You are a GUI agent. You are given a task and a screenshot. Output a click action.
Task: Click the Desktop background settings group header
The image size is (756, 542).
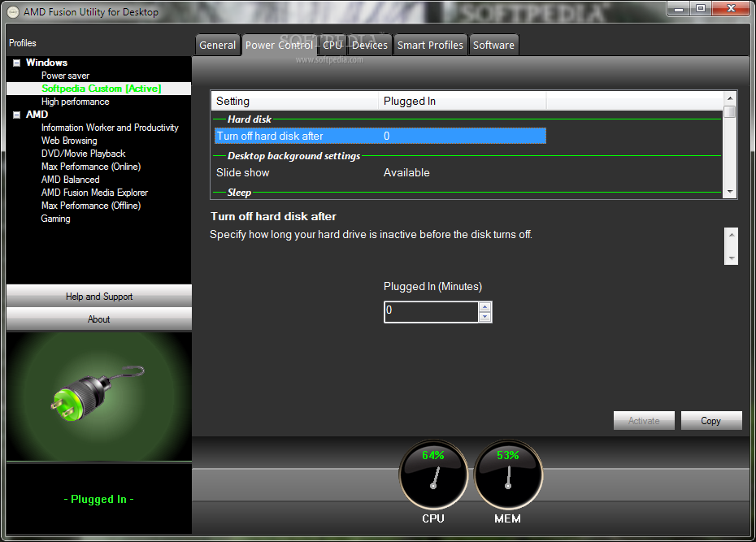293,156
